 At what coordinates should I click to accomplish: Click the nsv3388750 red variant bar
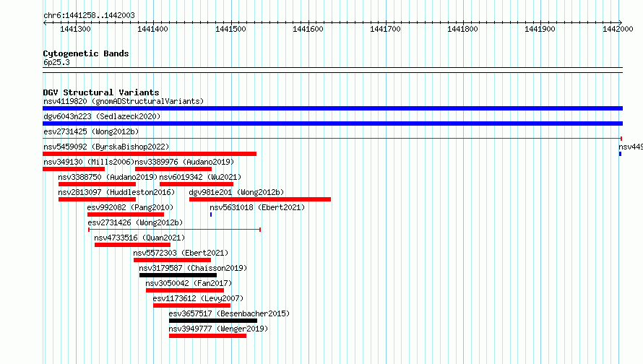[98, 184]
